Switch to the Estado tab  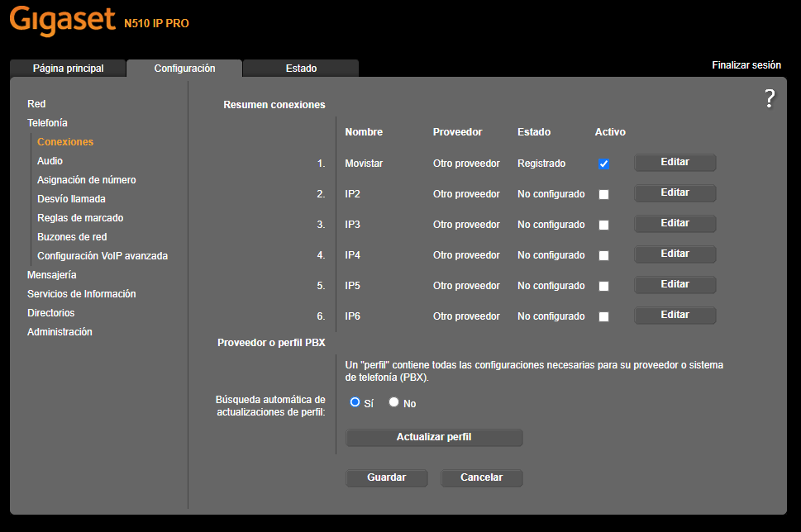[x=300, y=68]
